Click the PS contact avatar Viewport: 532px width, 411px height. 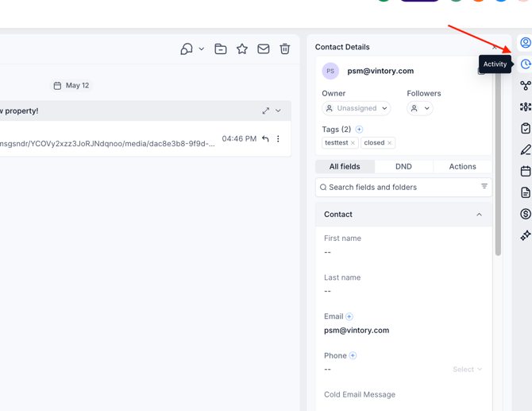(x=330, y=71)
